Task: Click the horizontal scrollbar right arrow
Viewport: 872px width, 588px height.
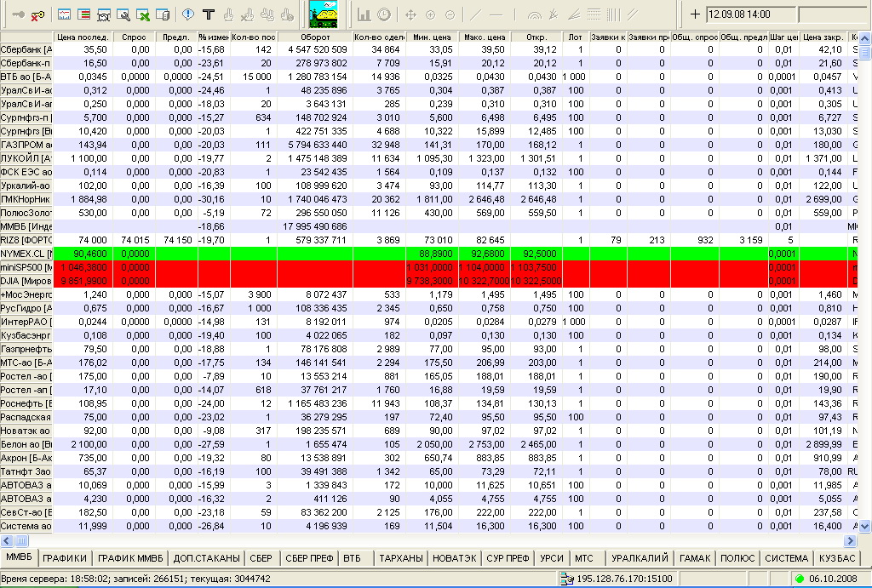Action: click(851, 540)
